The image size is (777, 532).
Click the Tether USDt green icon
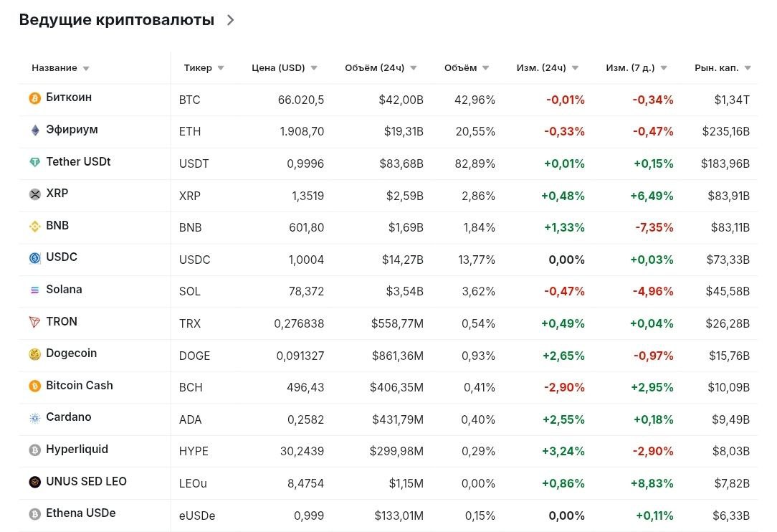[x=34, y=163]
